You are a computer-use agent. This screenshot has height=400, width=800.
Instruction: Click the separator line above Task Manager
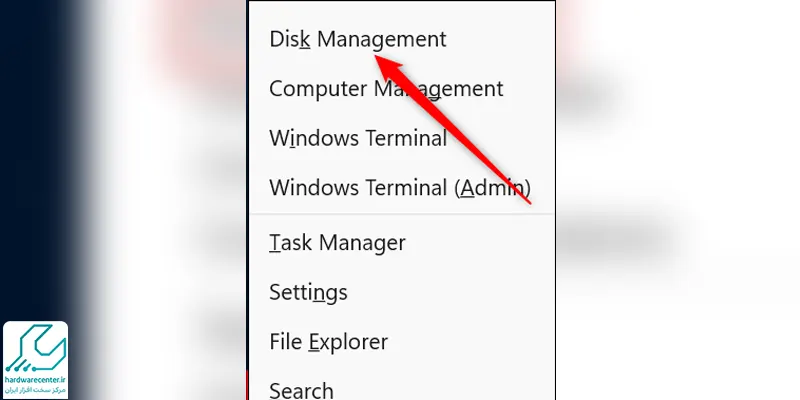402,214
